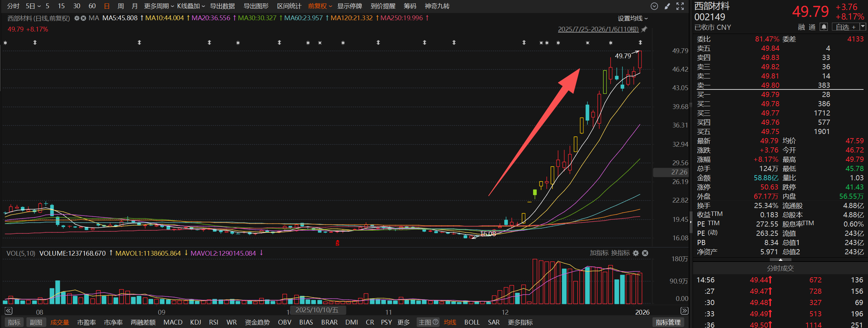Image resolution: width=868 pixels, height=328 pixels.
Task: Remove MA indicator with the X icon
Action: point(83,18)
